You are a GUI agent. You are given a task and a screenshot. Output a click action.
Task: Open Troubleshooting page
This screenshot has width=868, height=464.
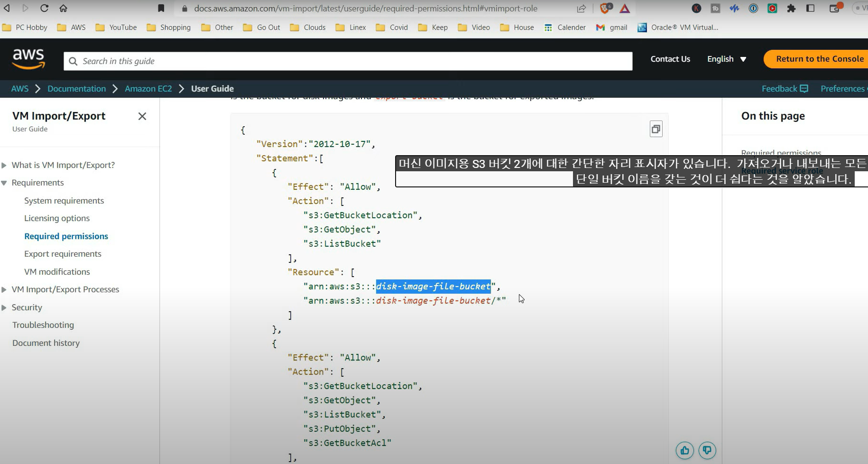click(x=43, y=325)
